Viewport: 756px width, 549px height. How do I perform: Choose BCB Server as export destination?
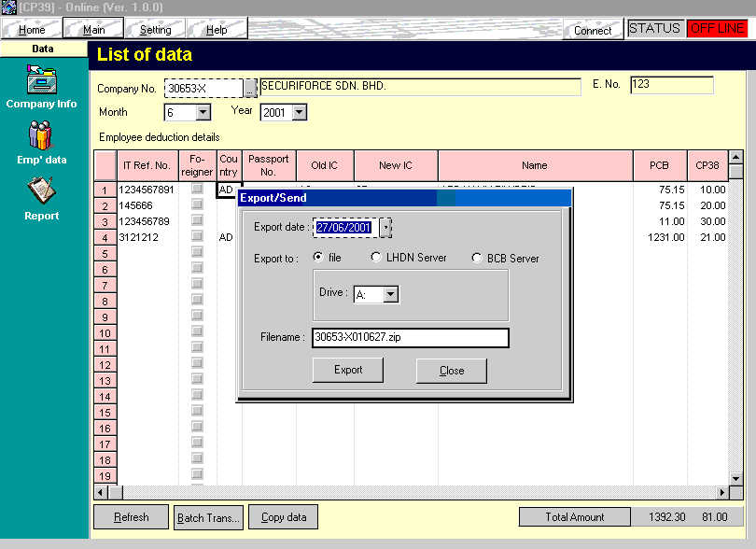[477, 258]
